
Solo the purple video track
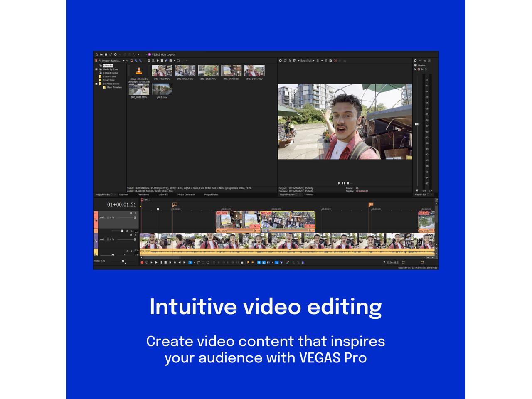tap(135, 235)
